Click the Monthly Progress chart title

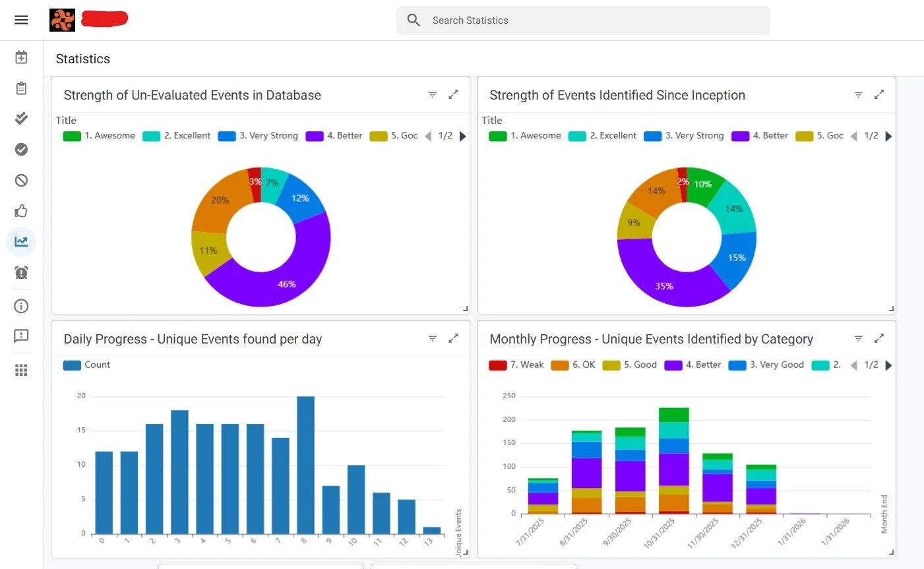coord(651,339)
